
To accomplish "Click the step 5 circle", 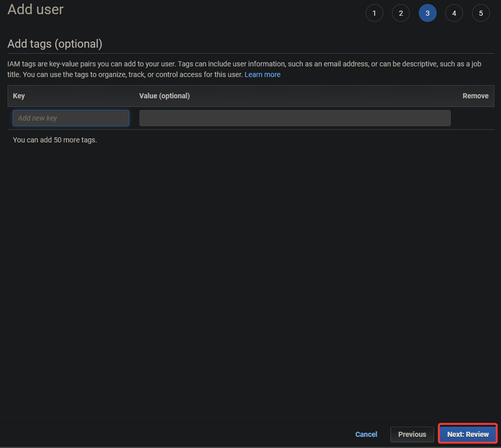I will (481, 13).
